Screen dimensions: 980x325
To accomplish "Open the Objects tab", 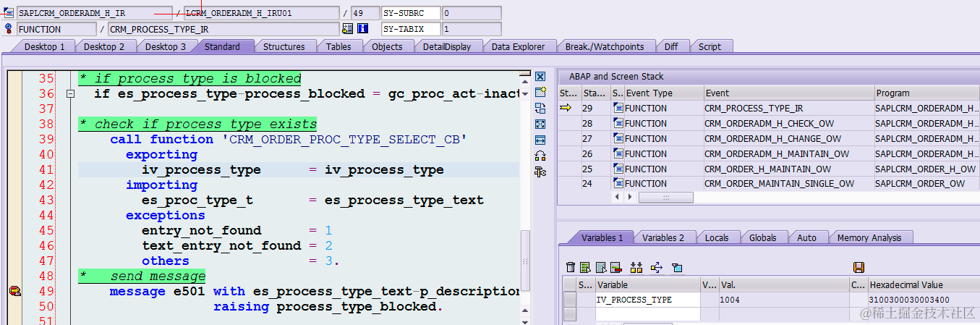I will [x=387, y=46].
